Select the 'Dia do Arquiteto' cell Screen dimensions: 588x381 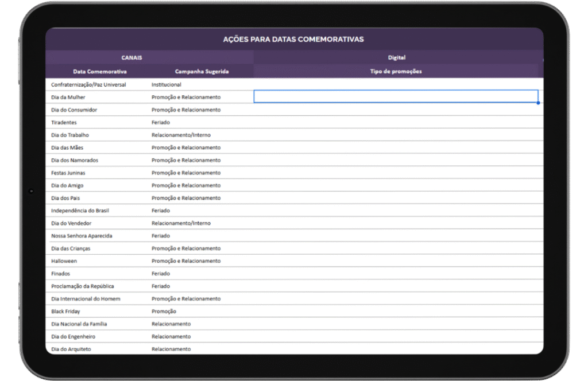point(71,349)
